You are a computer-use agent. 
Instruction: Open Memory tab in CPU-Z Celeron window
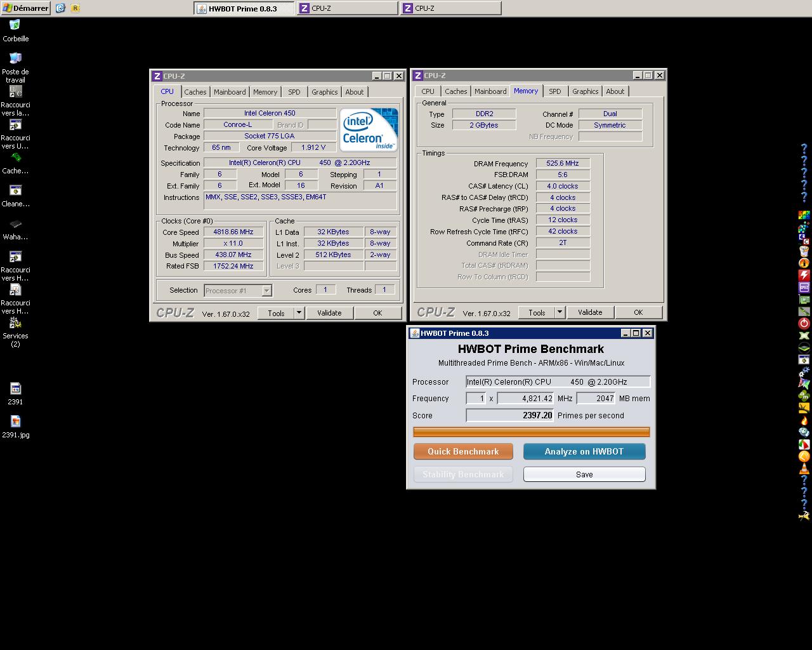(x=265, y=92)
